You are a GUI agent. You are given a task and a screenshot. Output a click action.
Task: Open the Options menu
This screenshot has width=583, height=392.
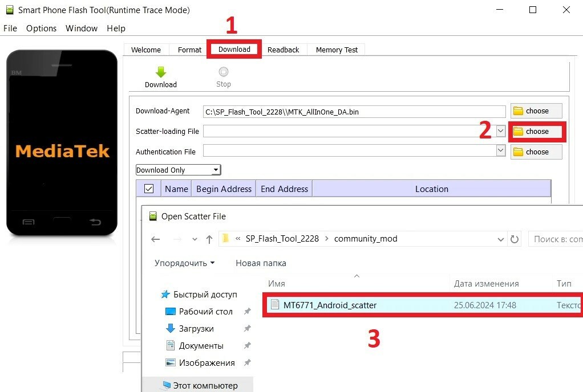(x=41, y=28)
